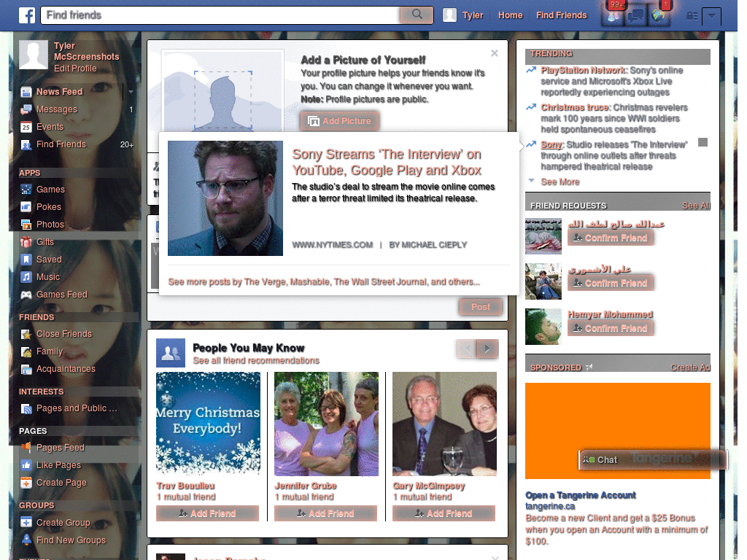
Task: Open Pages Feed in sidebar
Action: [x=60, y=448]
